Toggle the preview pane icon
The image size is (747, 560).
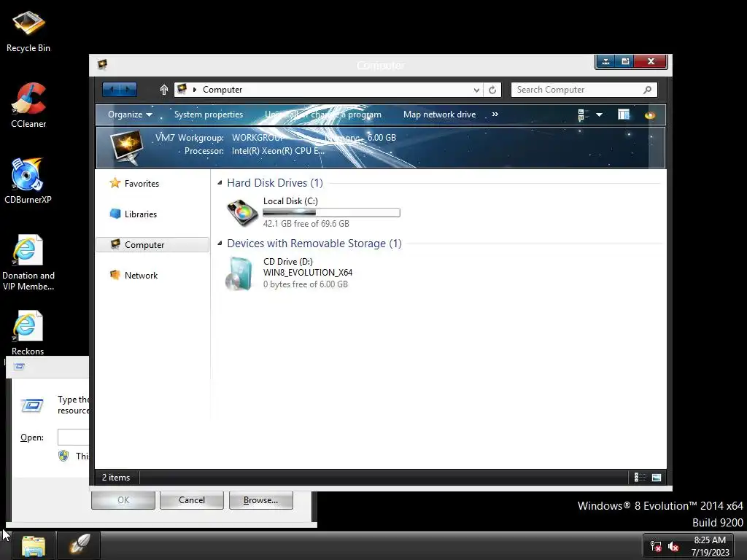pos(624,114)
